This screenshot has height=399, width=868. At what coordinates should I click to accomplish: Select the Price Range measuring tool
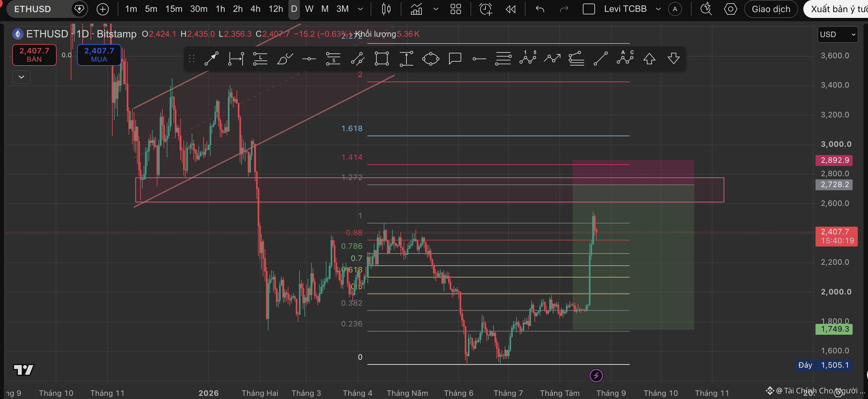(406, 59)
